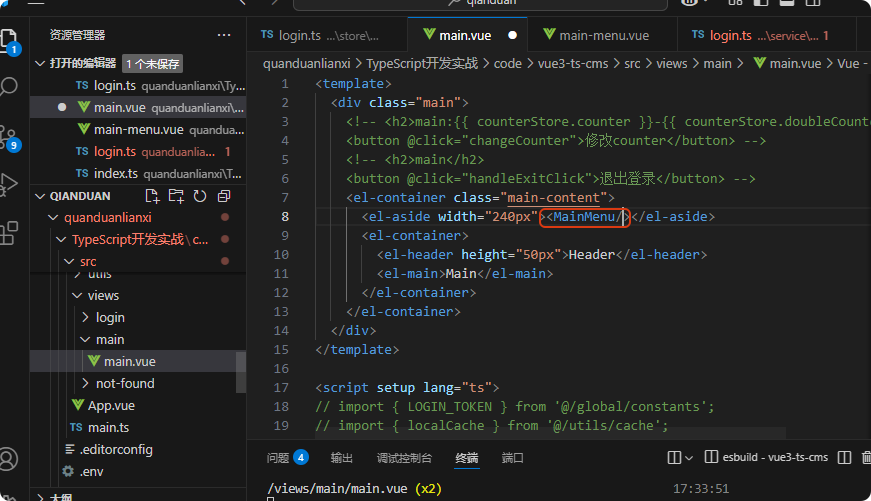Collapse the main folder in tree

pyautogui.click(x=85, y=339)
